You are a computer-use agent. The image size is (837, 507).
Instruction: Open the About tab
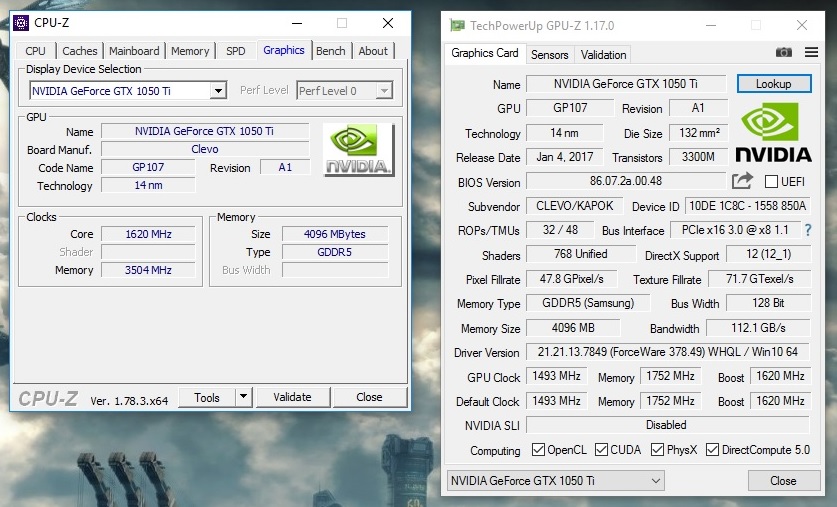(373, 51)
